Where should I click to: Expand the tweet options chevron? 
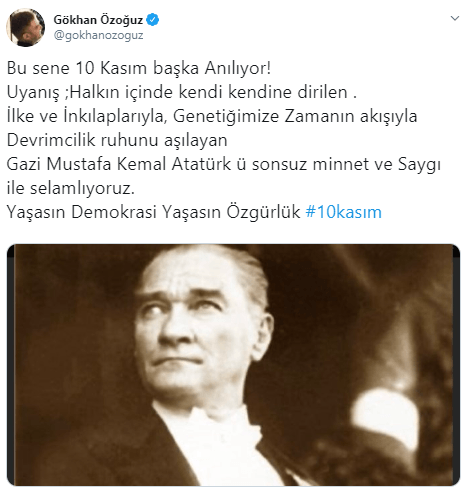pos(455,18)
